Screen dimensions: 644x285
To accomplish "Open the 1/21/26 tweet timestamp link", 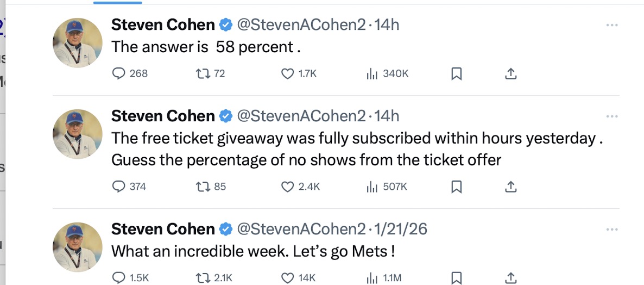I will [x=401, y=229].
